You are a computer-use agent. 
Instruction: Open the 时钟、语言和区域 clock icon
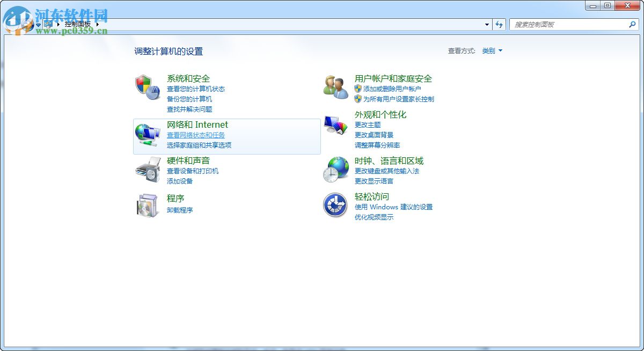click(335, 170)
